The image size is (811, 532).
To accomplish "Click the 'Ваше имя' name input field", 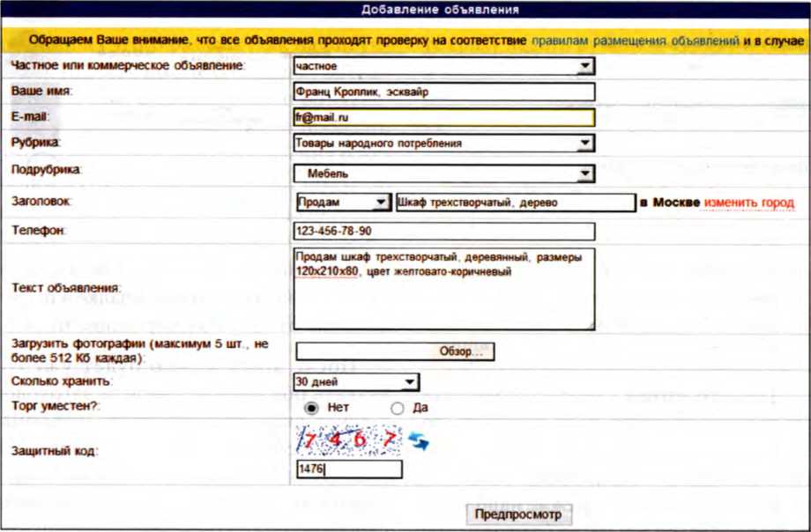I will pyautogui.click(x=443, y=92).
